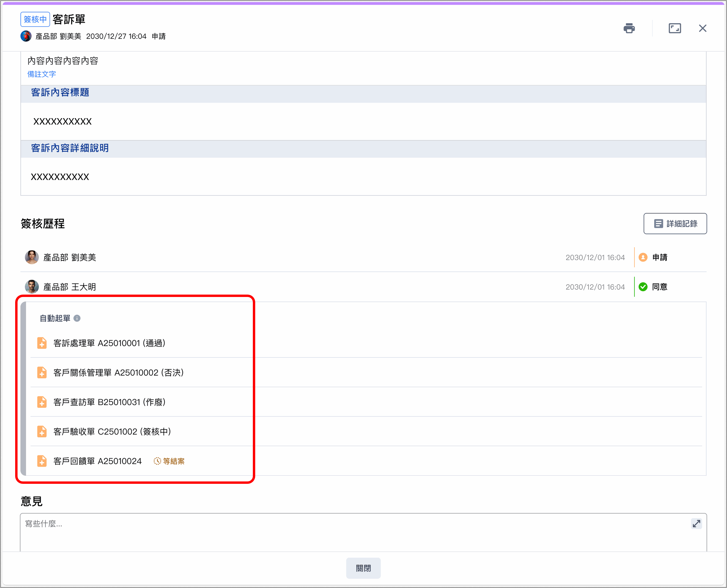The width and height of the screenshot is (727, 588).
Task: Click the 等結案 status tag
Action: coord(169,461)
